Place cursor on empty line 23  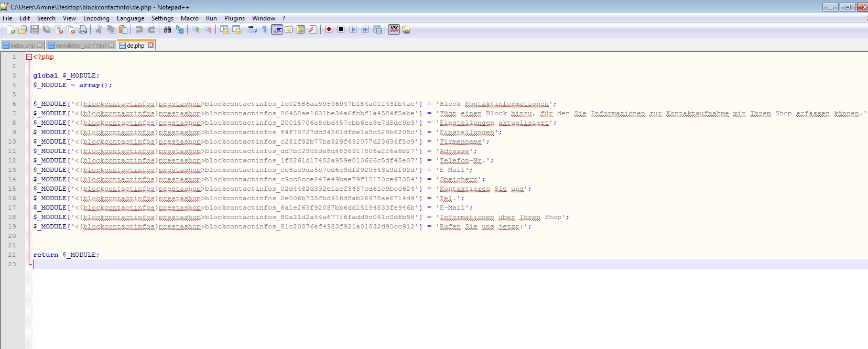450,264
